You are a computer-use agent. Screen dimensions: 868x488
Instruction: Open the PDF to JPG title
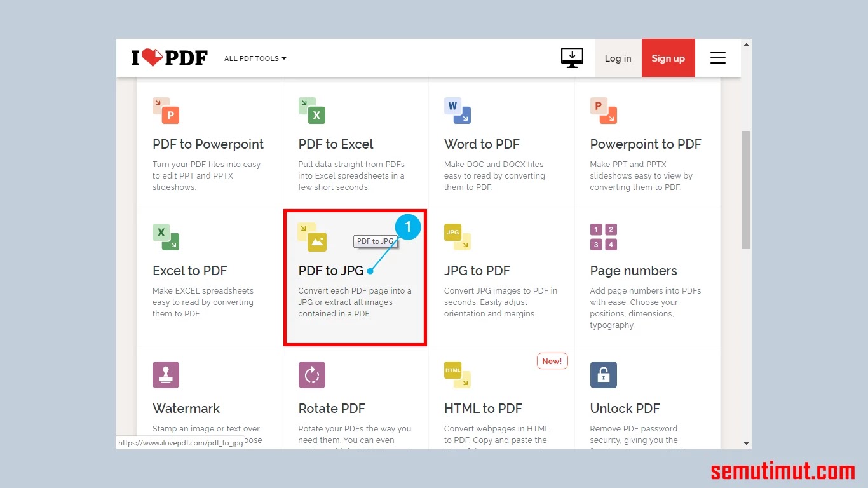(331, 271)
